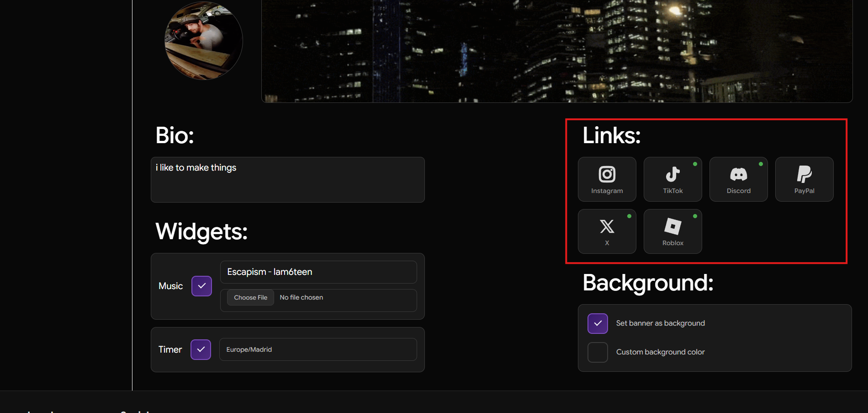Click the 'Timer' widget label
The height and width of the screenshot is (413, 868).
click(170, 349)
